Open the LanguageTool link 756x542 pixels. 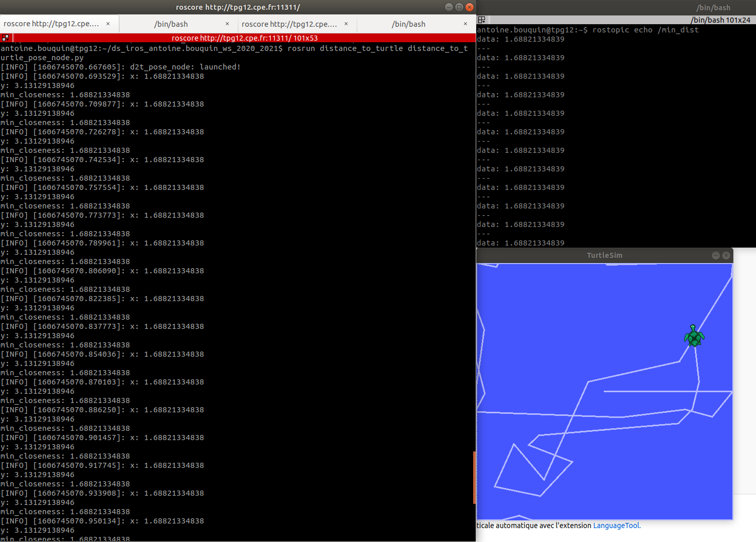click(x=617, y=526)
